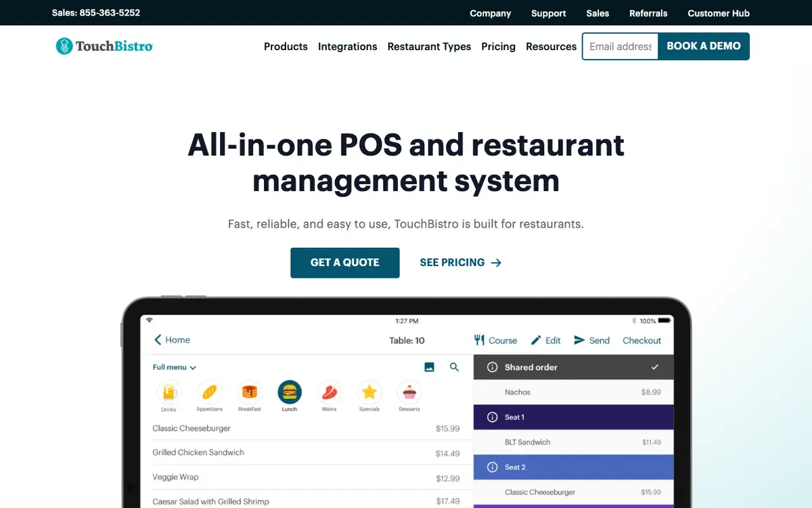
Task: Click the Get a Quote button
Action: [x=345, y=263]
